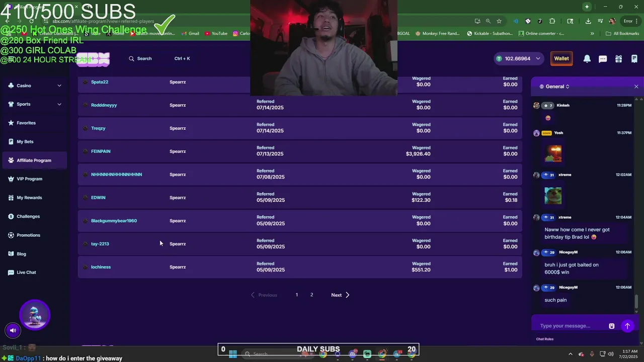The width and height of the screenshot is (644, 362).
Task: Expand the Sports menu chevron
Action: click(59, 104)
